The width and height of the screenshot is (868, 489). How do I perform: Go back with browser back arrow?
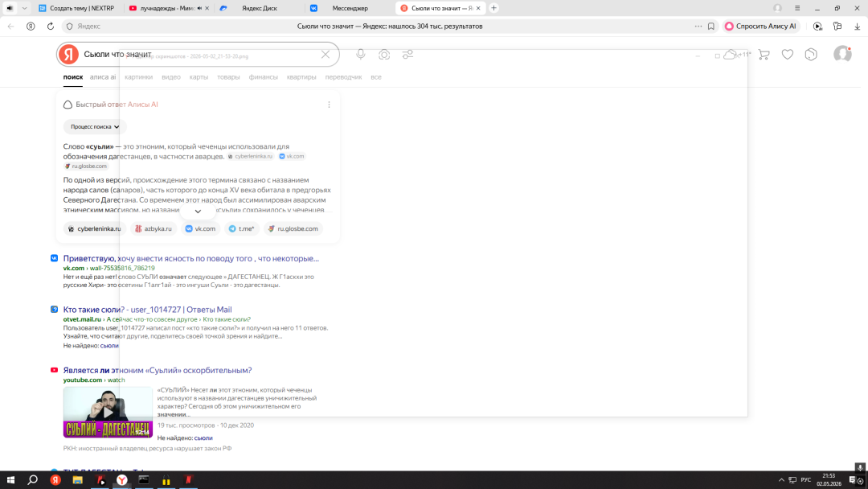pyautogui.click(x=11, y=26)
